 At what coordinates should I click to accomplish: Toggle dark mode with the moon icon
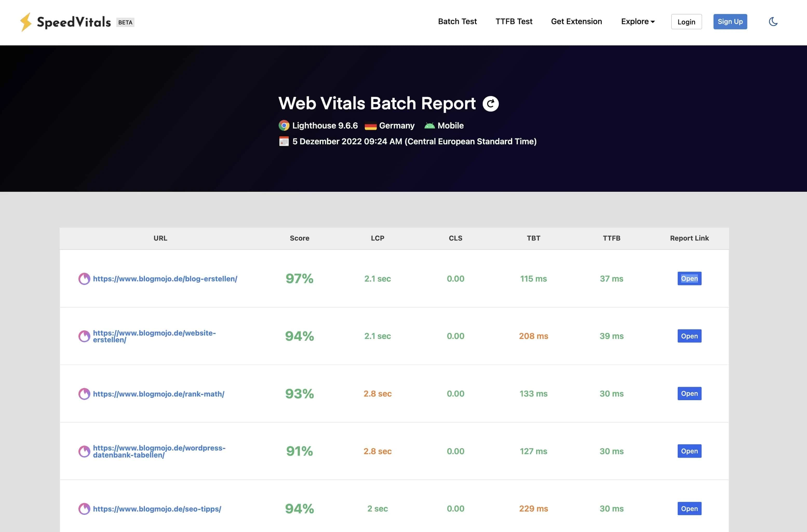click(773, 22)
